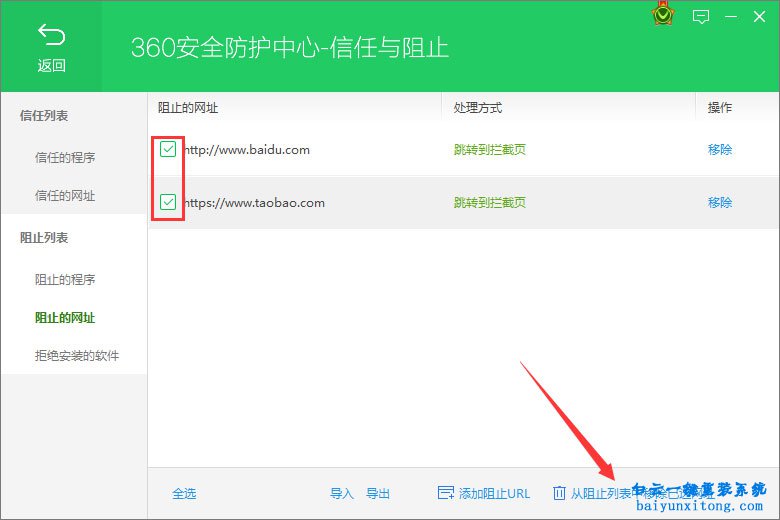Close the 360 security window
The height and width of the screenshot is (520, 780).
(x=761, y=16)
